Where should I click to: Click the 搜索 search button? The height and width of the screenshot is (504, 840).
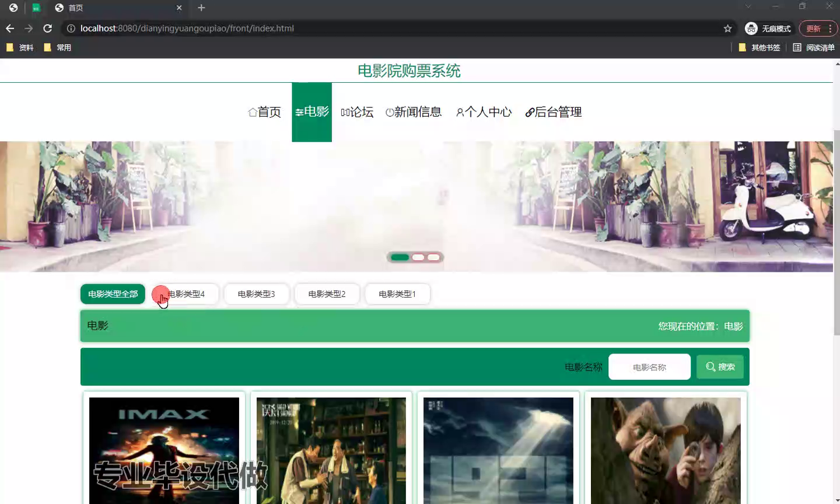pos(720,367)
